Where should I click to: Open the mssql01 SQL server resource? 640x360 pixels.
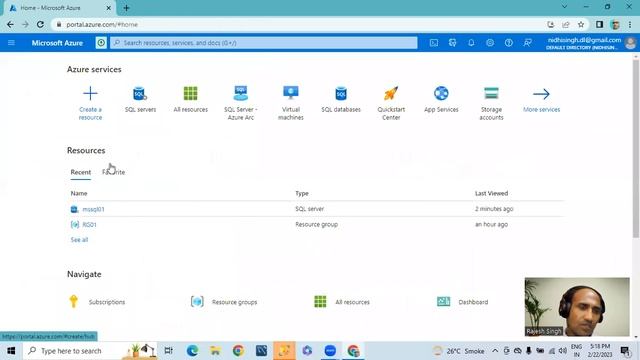93,209
